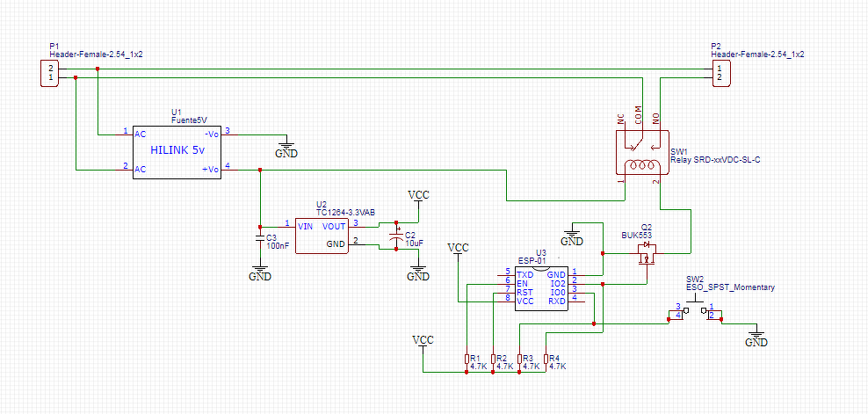The width and height of the screenshot is (868, 414).
Task: Click the 'Header-Female-2.54_1x2' label under P1
Action: click(x=97, y=54)
